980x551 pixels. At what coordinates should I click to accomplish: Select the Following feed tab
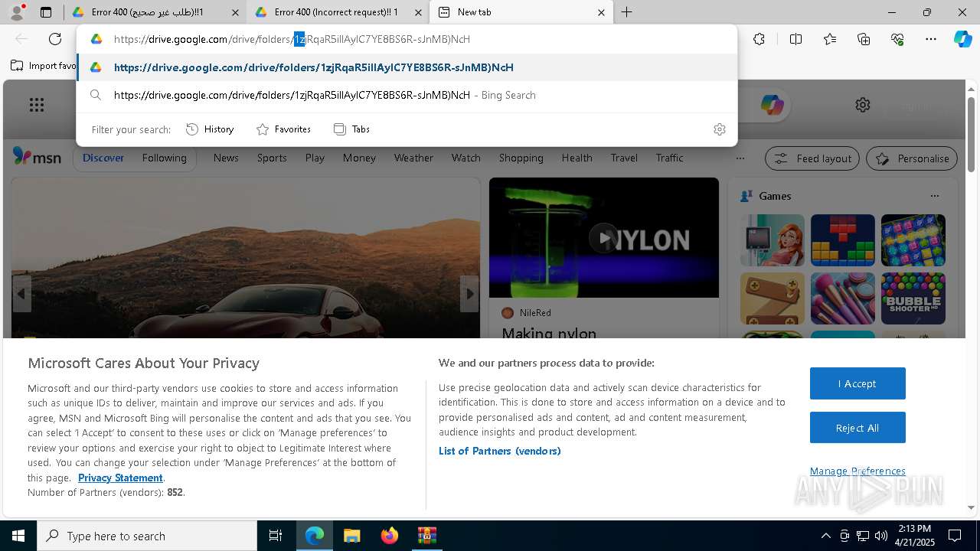[x=164, y=158]
